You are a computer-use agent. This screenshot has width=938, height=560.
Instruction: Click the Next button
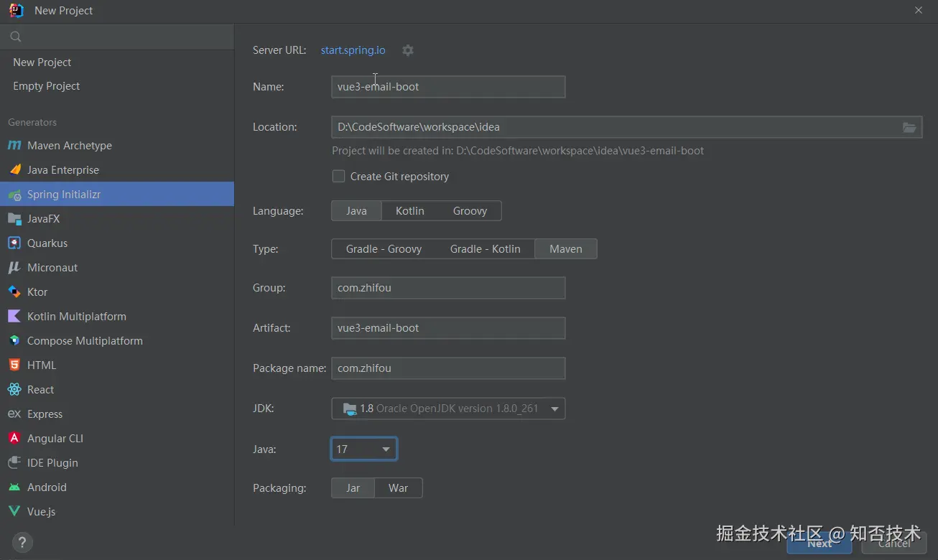(x=819, y=543)
